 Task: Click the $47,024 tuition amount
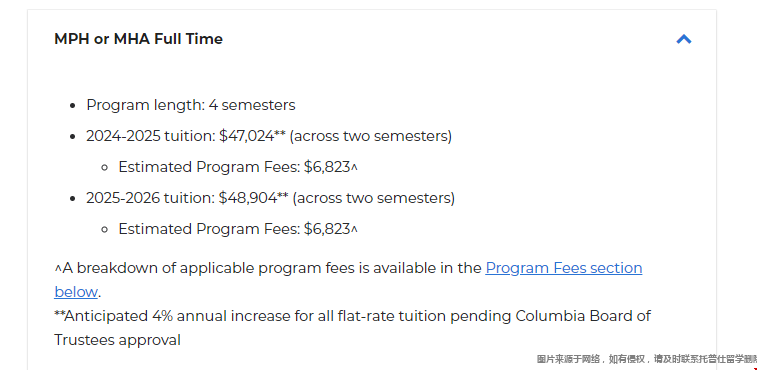(x=247, y=136)
